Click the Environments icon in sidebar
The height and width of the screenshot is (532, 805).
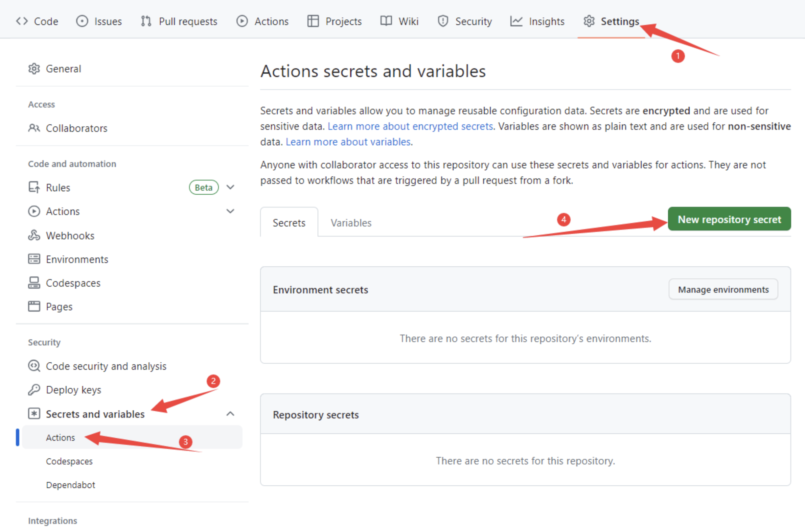click(34, 259)
